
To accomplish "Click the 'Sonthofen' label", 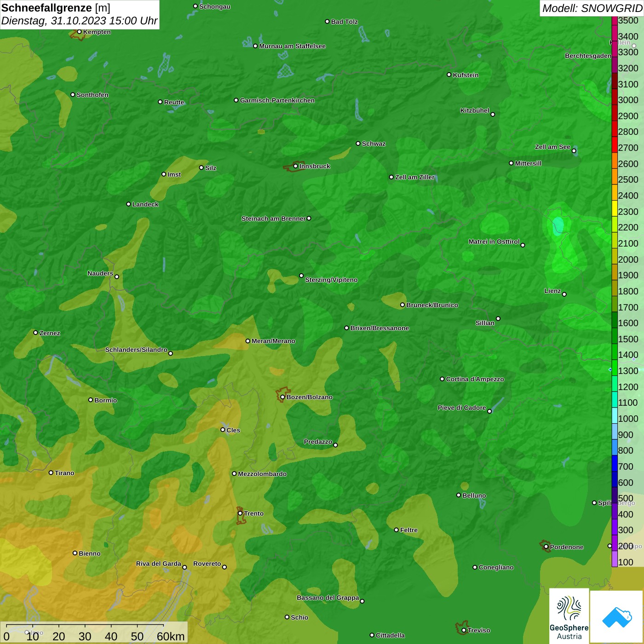I will point(92,95).
